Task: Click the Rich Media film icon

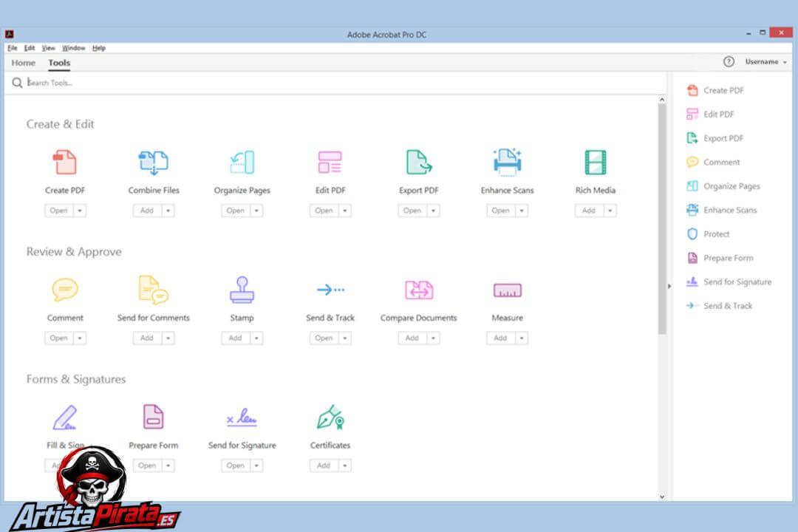Action: tap(596, 163)
